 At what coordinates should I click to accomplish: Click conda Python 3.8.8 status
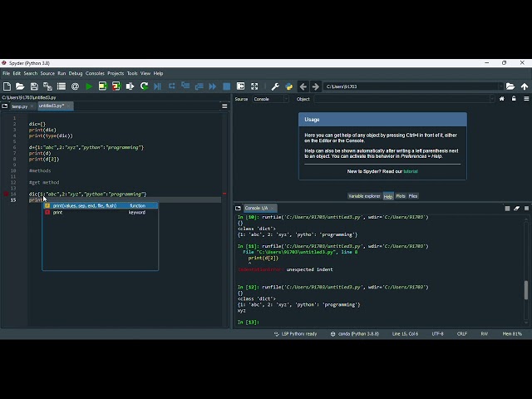click(x=355, y=334)
